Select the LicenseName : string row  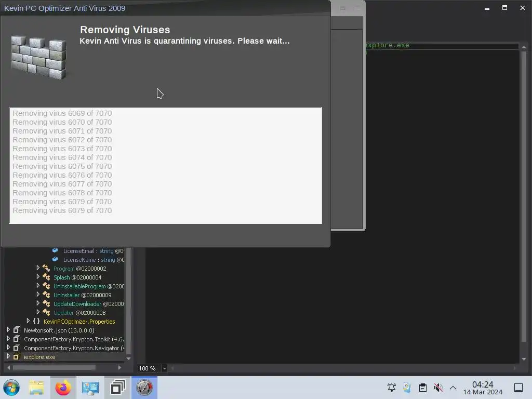[x=64, y=260]
